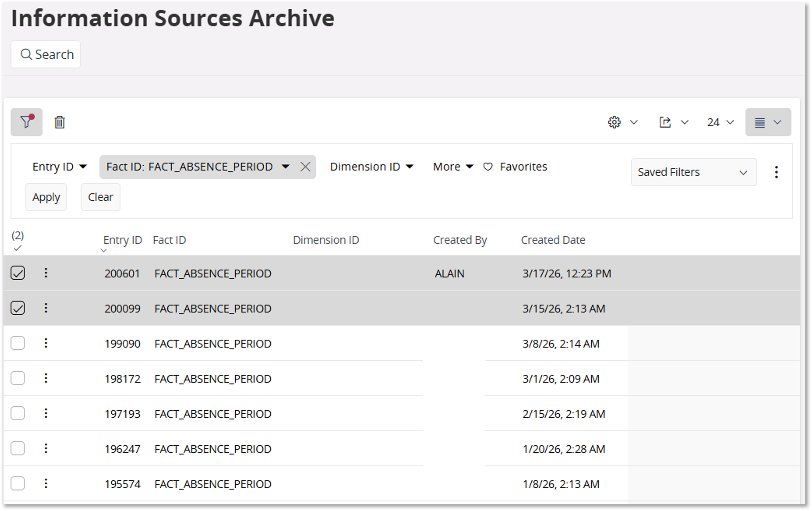
Task: Click the Apply filter button
Action: (x=46, y=197)
